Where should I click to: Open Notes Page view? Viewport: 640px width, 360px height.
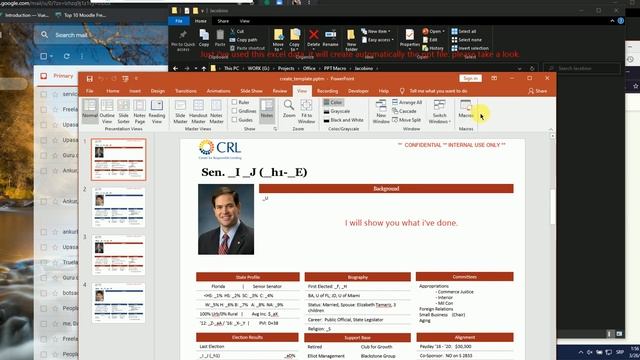coord(140,111)
